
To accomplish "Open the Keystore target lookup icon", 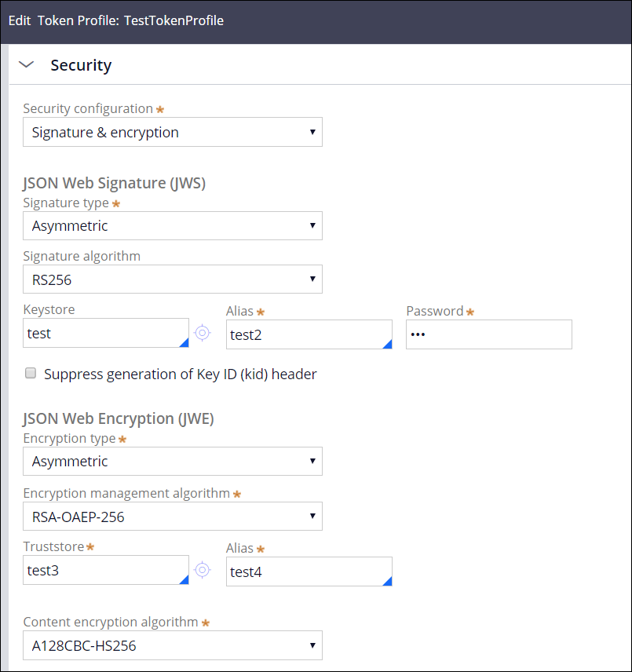I will [203, 333].
